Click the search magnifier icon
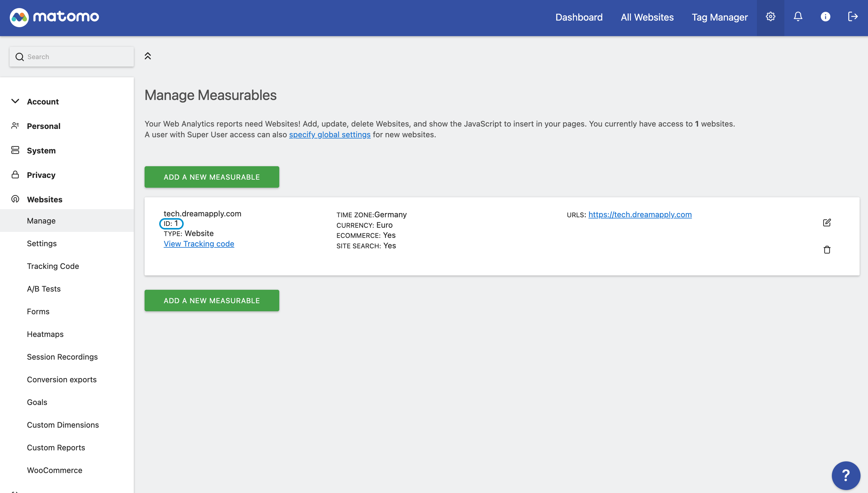This screenshot has width=868, height=493. click(x=20, y=57)
